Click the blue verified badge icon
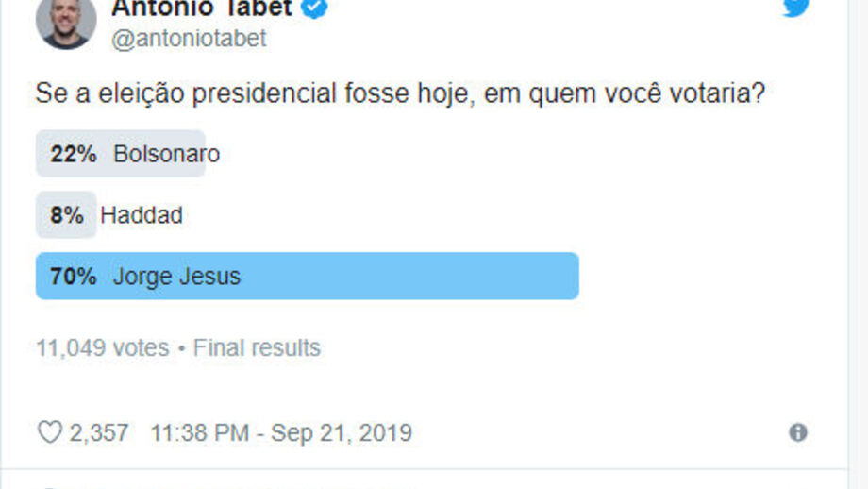The width and height of the screenshot is (868, 489). pos(315,8)
